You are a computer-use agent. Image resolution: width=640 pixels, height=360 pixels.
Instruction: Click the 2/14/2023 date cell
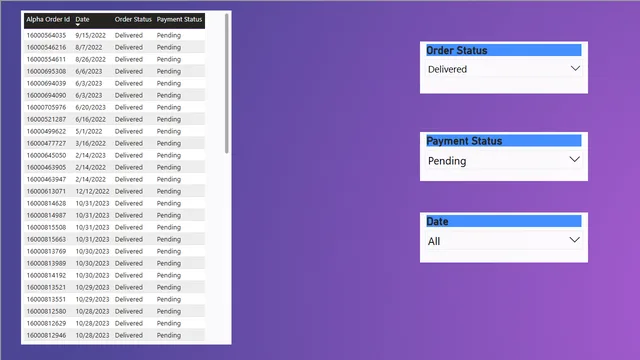tap(90, 156)
